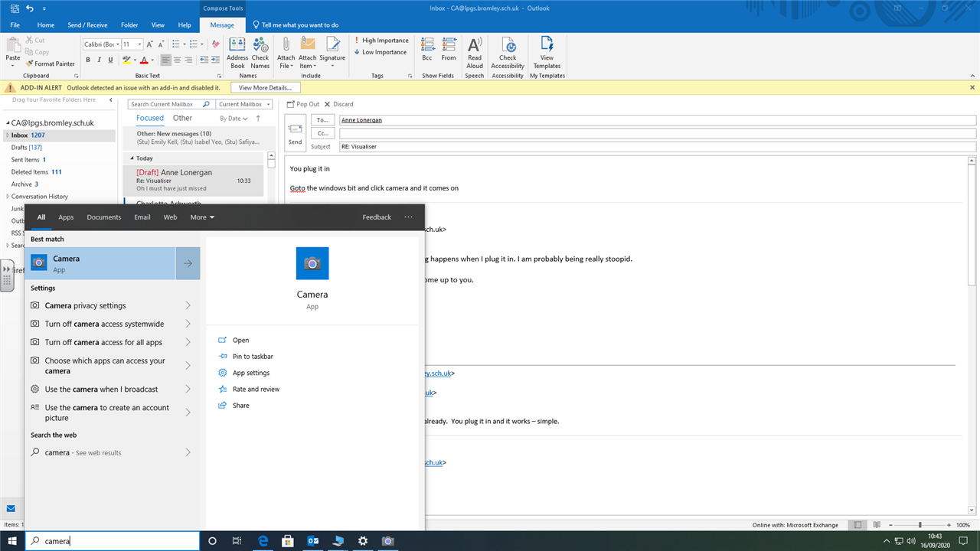Screen dimensions: 980x551
Task: Switch to the Other inbox tab
Action: [x=182, y=118]
